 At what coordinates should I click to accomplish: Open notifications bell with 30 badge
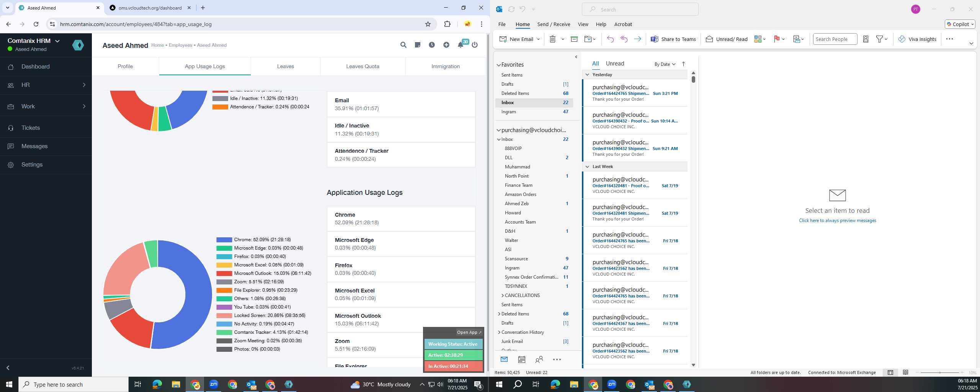coord(461,45)
